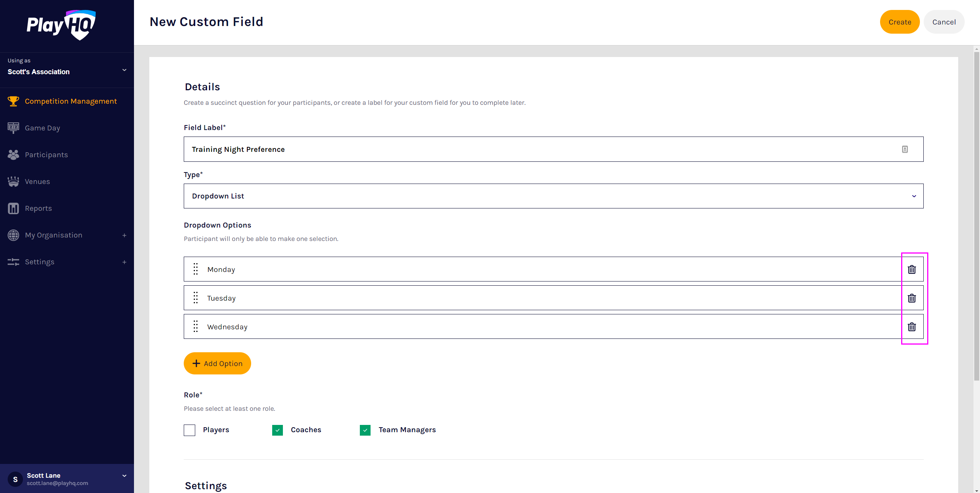The width and height of the screenshot is (980, 493).
Task: Uncheck the Team Managers checkbox
Action: pyautogui.click(x=365, y=430)
